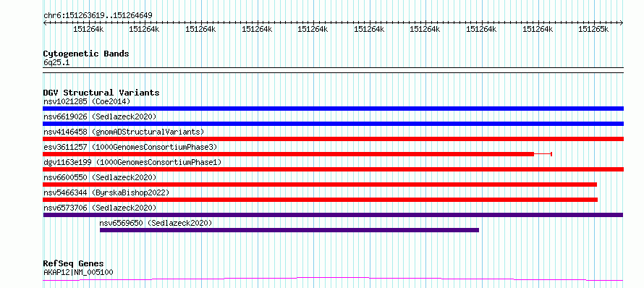
Task: Select the magenta AKAP12 gene feature line
Action: (x=333, y=279)
